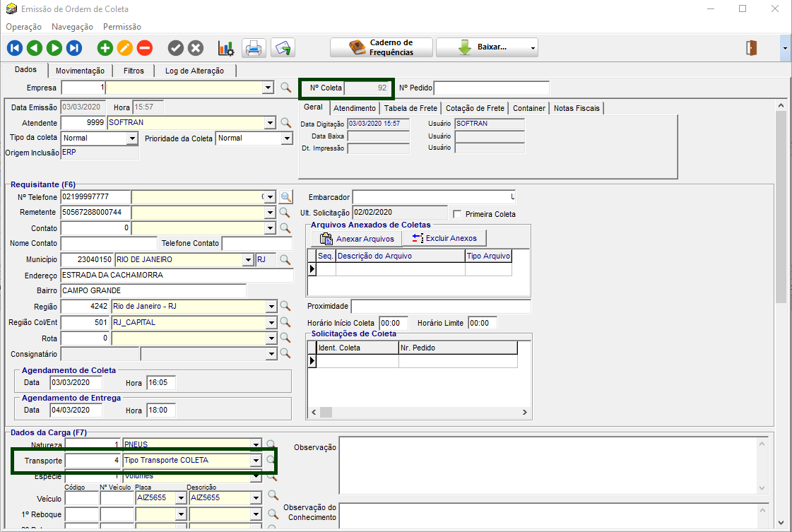Switch to the Movimentação tab

pos(80,71)
